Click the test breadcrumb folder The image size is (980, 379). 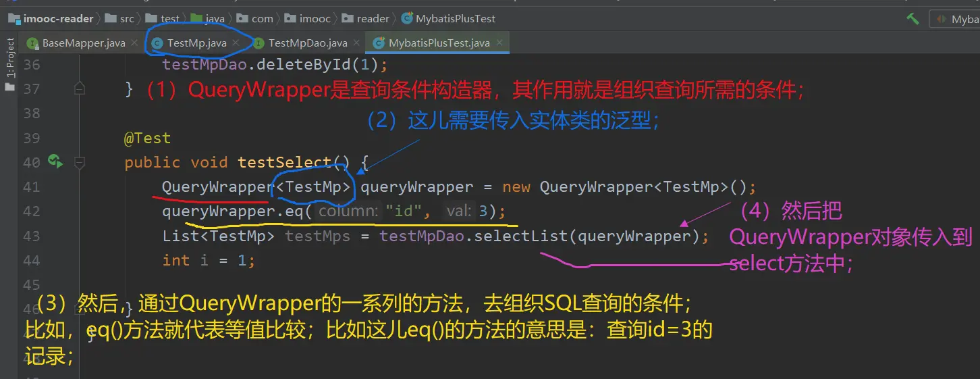pyautogui.click(x=162, y=18)
